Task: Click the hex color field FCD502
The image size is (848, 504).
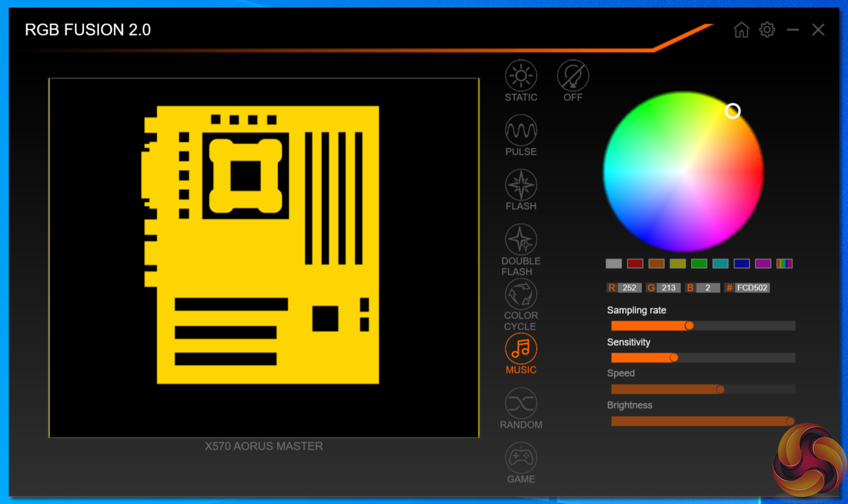Action: [x=752, y=288]
